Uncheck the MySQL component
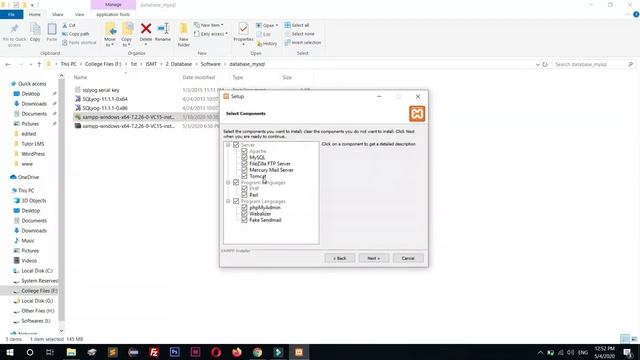The width and height of the screenshot is (640, 360). click(244, 157)
